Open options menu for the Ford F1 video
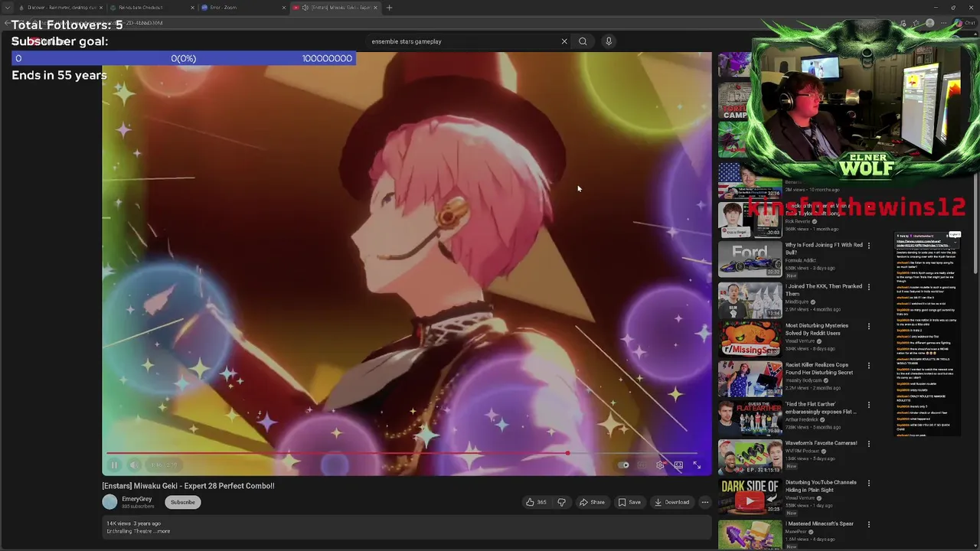Screen dimensions: 980x551 tap(868, 246)
